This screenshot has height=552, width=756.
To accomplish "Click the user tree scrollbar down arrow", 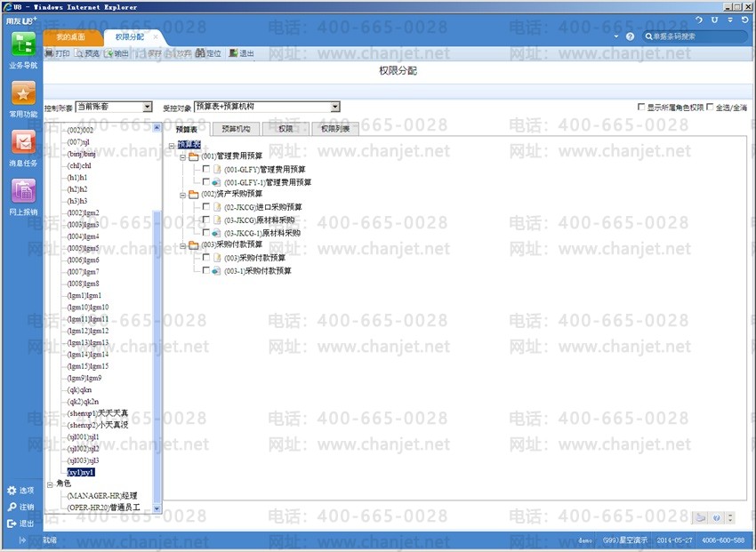I will [x=157, y=508].
